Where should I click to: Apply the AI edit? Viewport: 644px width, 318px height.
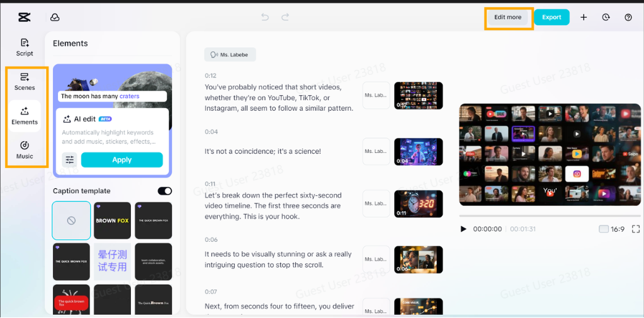coord(121,160)
